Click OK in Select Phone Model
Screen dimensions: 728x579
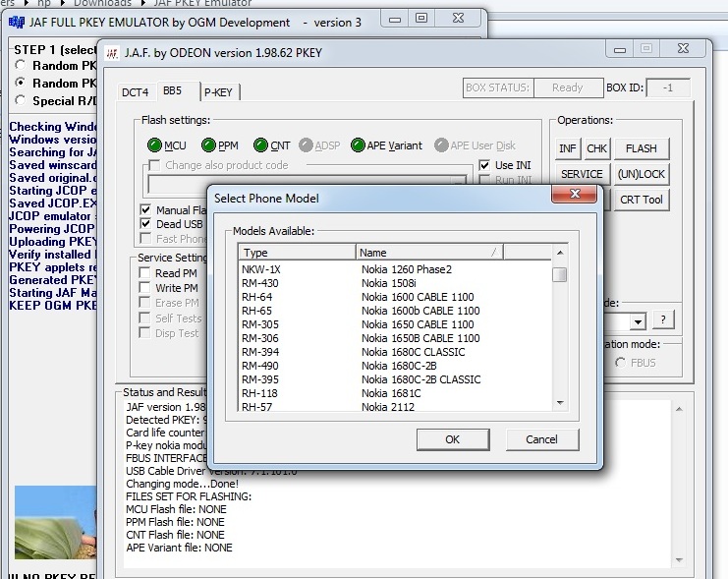coord(453,439)
